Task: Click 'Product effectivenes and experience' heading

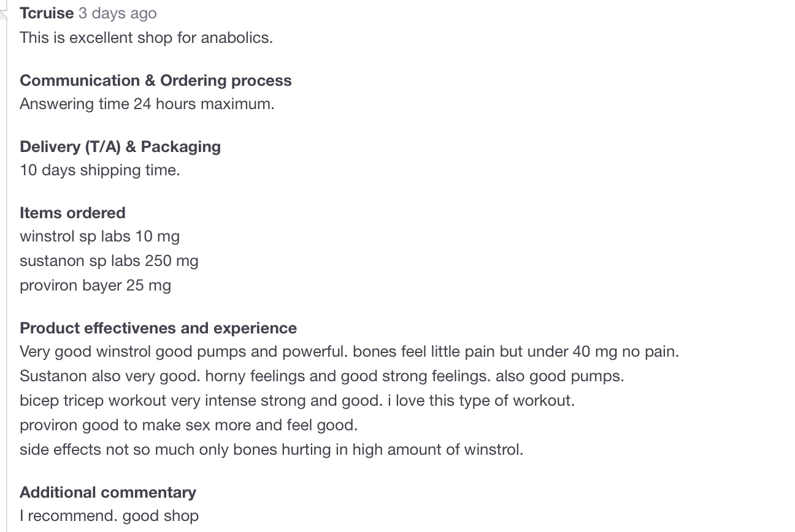Action: [158, 328]
